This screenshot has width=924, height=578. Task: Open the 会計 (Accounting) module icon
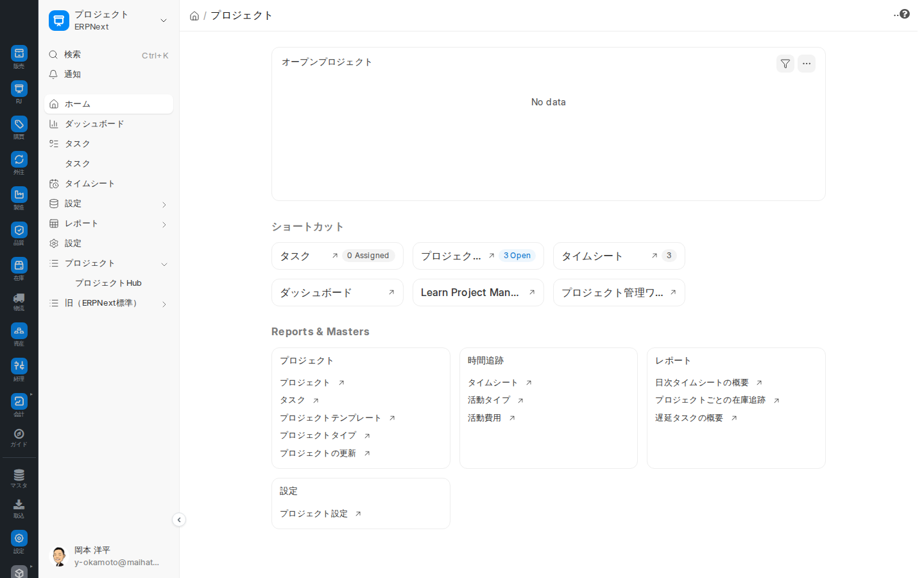tap(19, 401)
